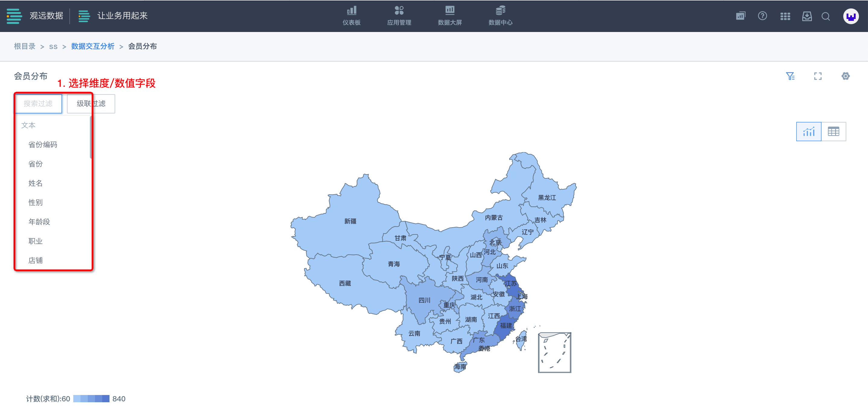Screen dimensions: 868x411
Task: Go to 应用管理 in top navigation
Action: 399,16
